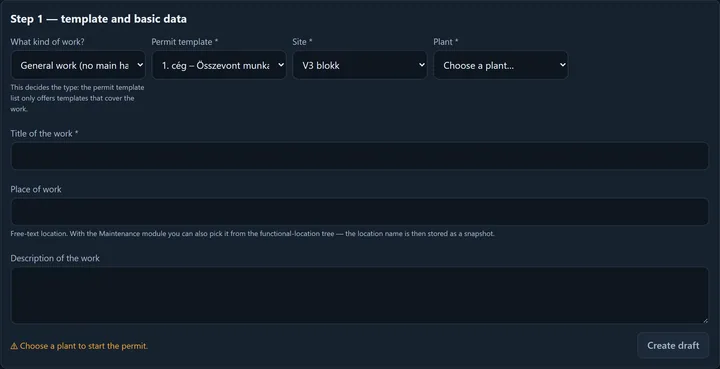The image size is (720, 369).
Task: Focus the 'Place of work' input field
Action: 360,212
